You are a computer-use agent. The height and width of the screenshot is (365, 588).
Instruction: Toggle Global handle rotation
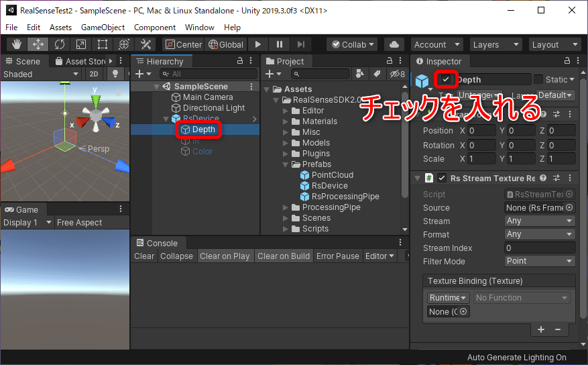pyautogui.click(x=226, y=45)
